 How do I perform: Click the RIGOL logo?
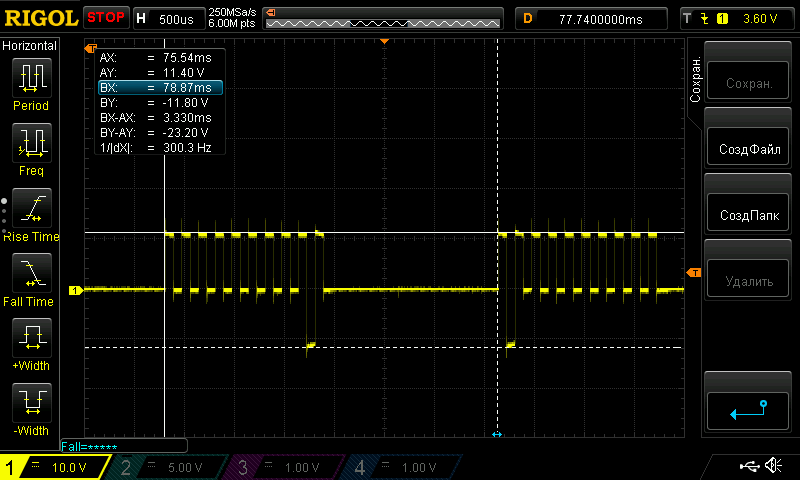pyautogui.click(x=41, y=18)
